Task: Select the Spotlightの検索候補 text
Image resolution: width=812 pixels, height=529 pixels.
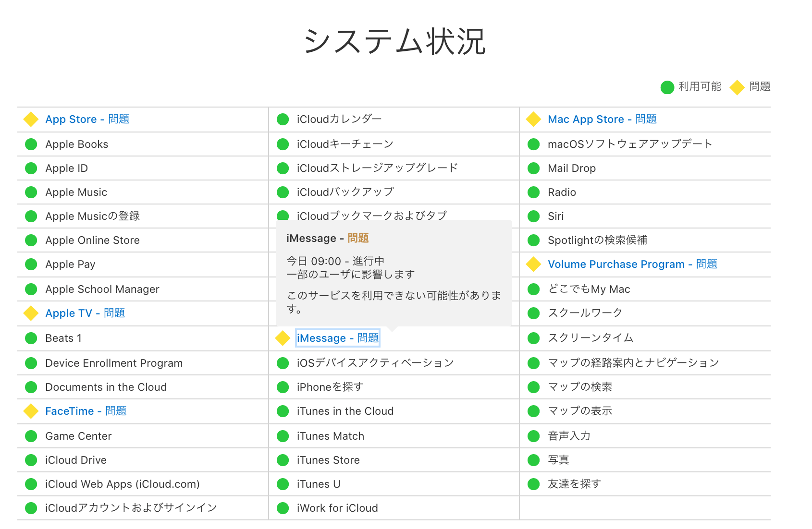Action: (x=597, y=240)
